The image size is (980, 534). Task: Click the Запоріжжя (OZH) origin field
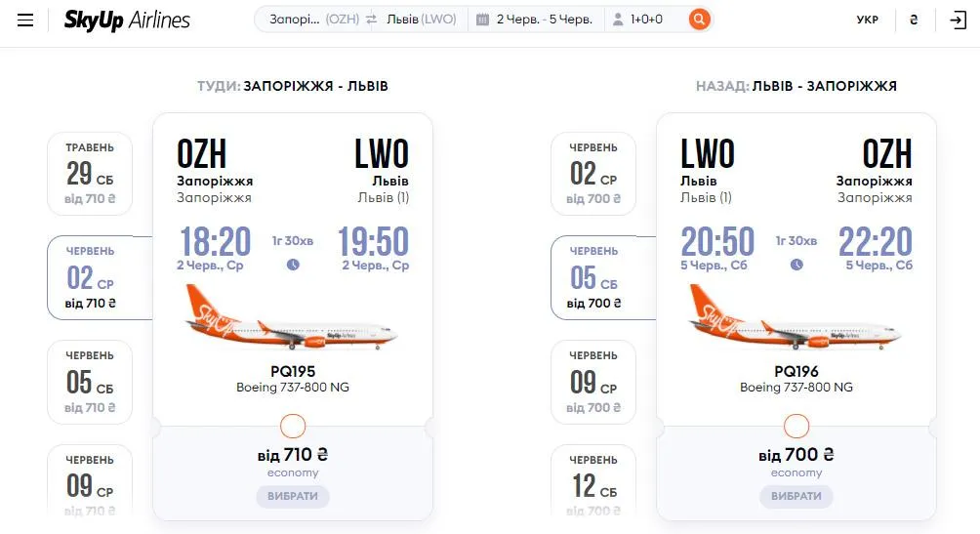pos(313,20)
